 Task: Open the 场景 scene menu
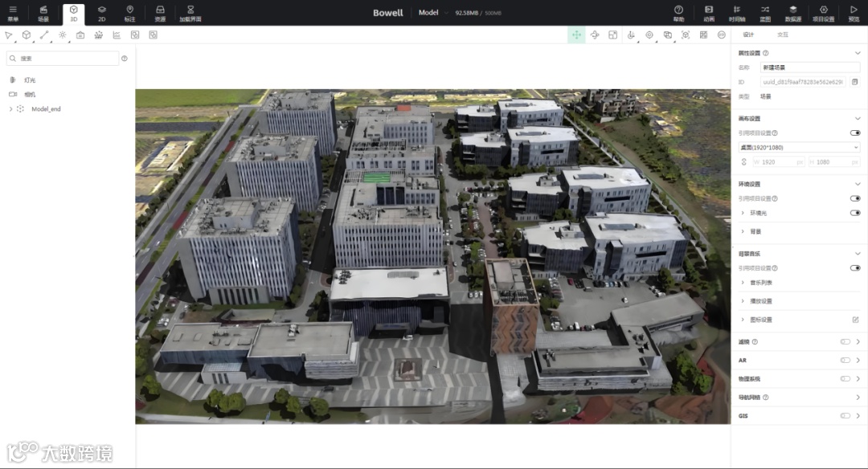43,13
